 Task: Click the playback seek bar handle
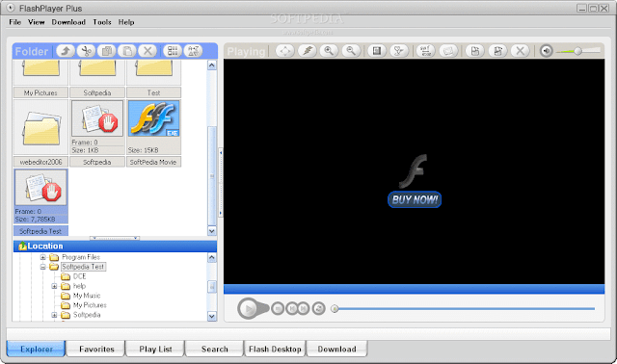tap(335, 308)
